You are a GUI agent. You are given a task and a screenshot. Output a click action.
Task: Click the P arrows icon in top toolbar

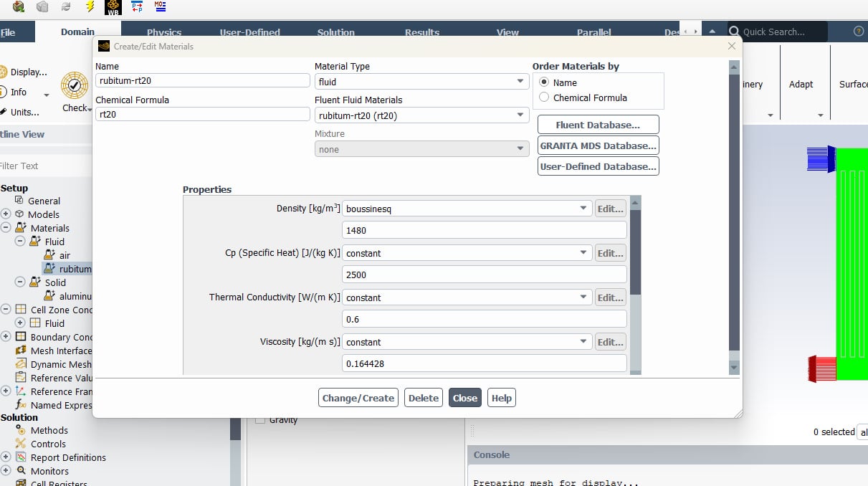(136, 7)
